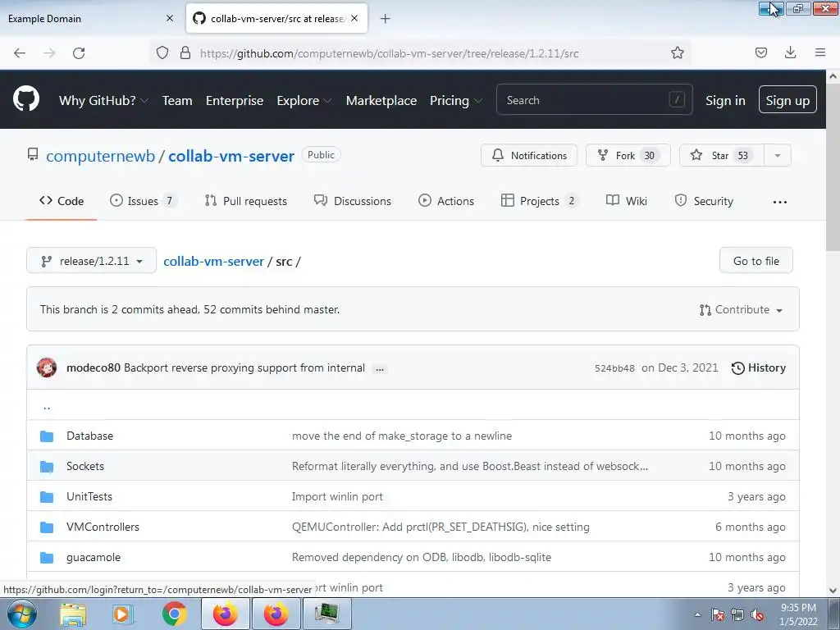Open Google Chrome from the taskbar
This screenshot has height=630, width=840.
[174, 614]
